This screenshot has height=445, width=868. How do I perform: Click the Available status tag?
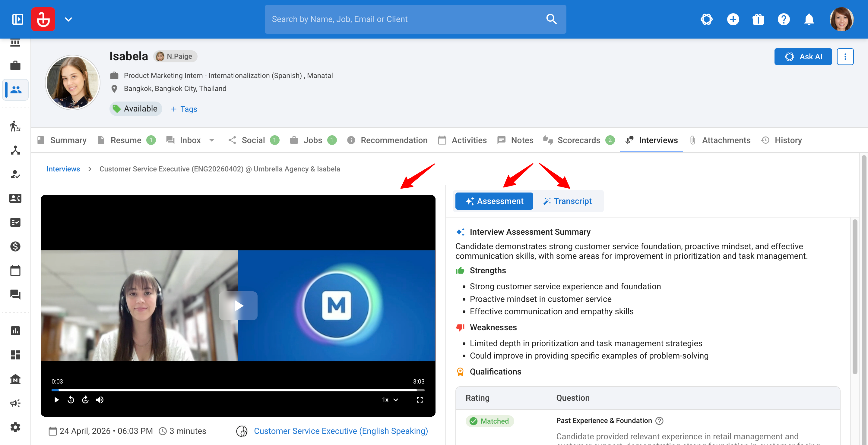tap(135, 109)
